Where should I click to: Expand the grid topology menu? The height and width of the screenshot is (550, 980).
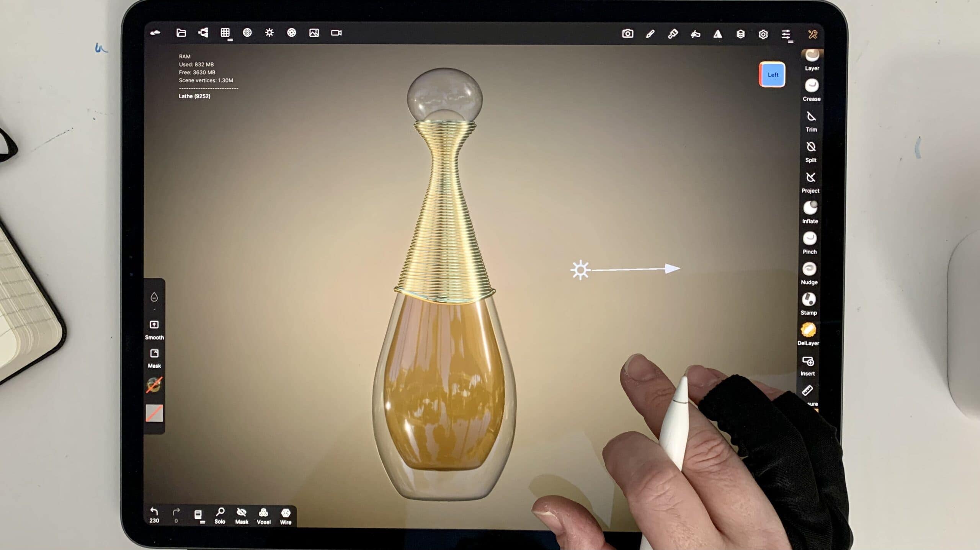[225, 33]
